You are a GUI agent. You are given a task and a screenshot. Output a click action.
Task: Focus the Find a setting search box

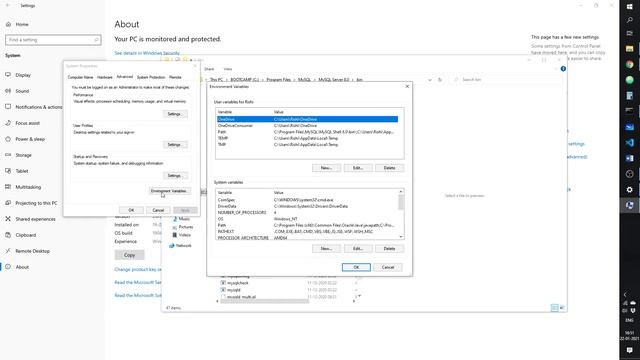point(53,40)
